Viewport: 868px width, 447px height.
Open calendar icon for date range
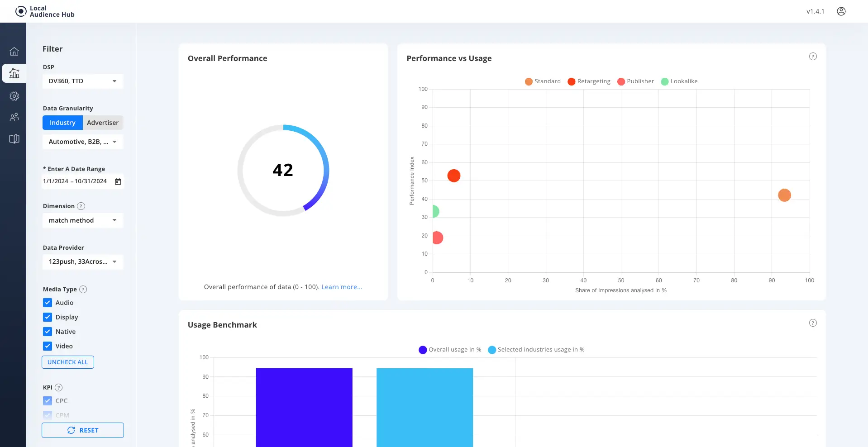pyautogui.click(x=118, y=181)
